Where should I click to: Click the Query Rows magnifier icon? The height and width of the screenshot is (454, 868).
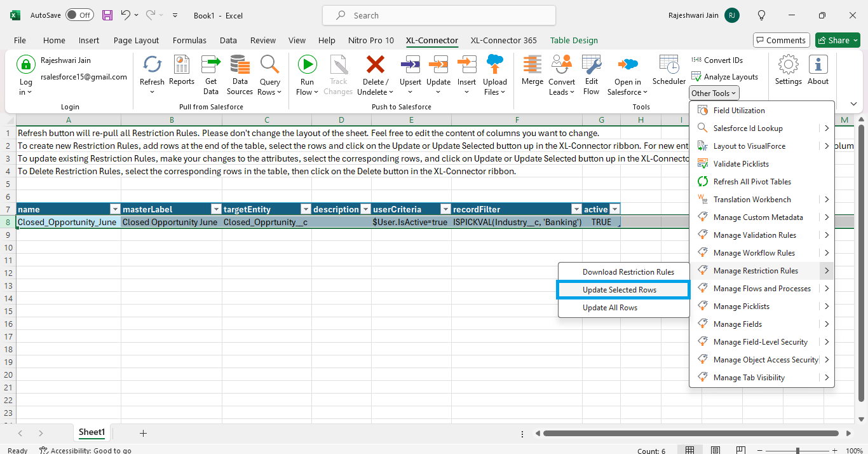coord(270,64)
